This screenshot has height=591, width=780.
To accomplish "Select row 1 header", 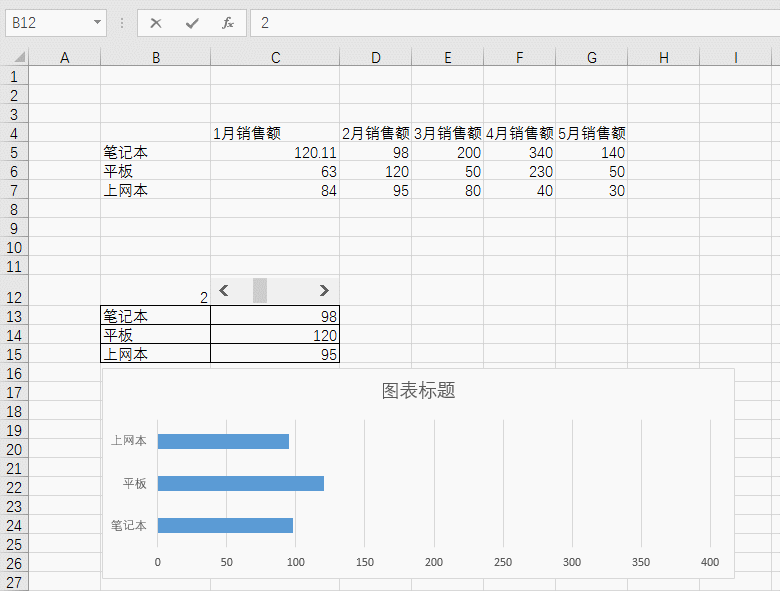I will [14, 76].
